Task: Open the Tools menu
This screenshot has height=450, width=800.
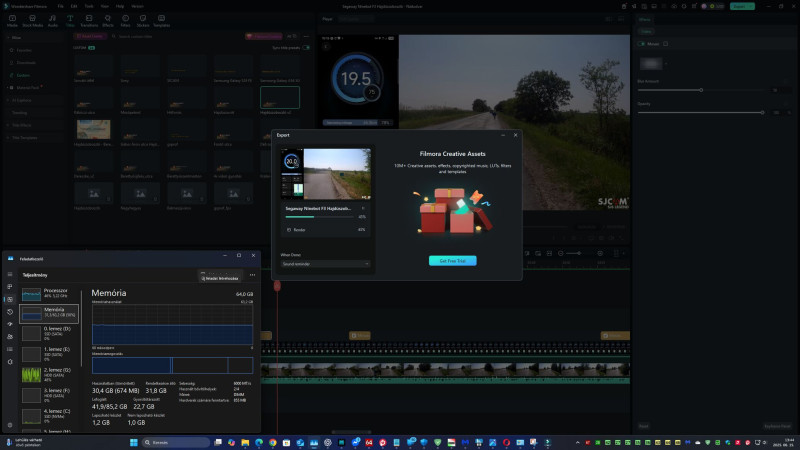Action: click(x=89, y=6)
